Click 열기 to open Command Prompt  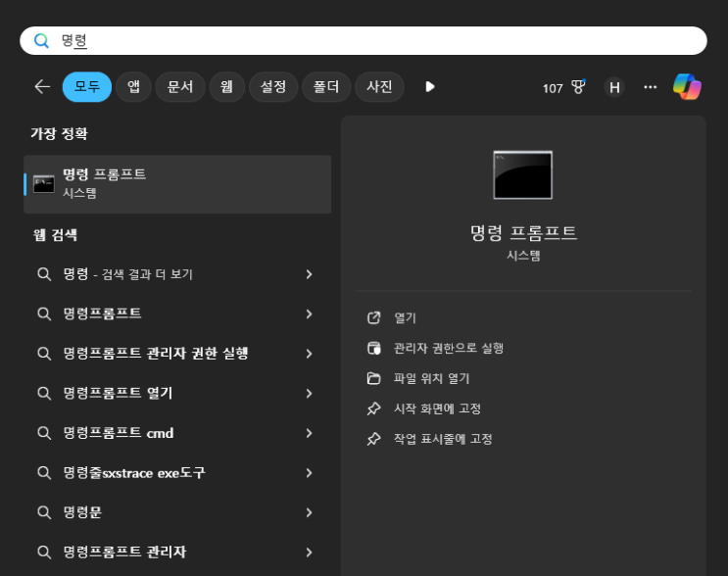point(405,318)
